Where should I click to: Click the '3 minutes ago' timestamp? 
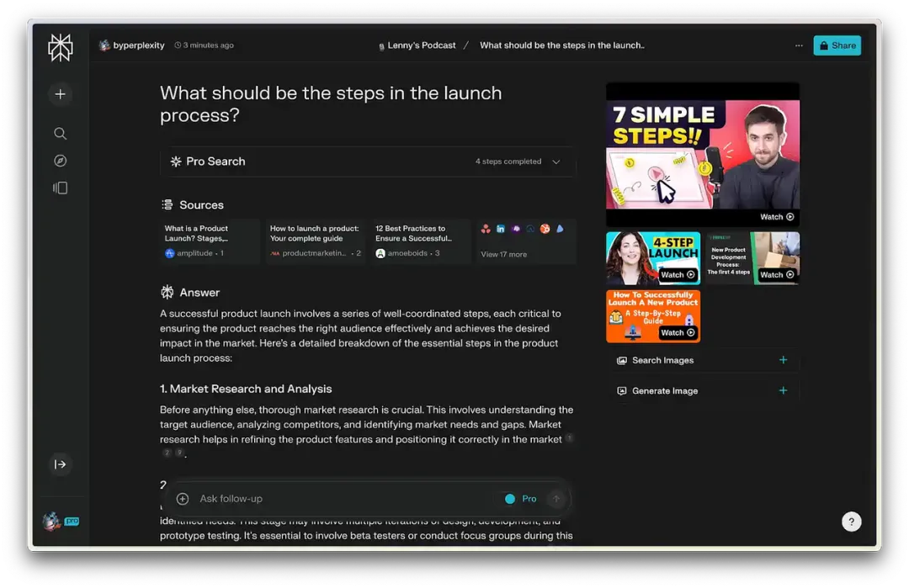click(x=204, y=45)
